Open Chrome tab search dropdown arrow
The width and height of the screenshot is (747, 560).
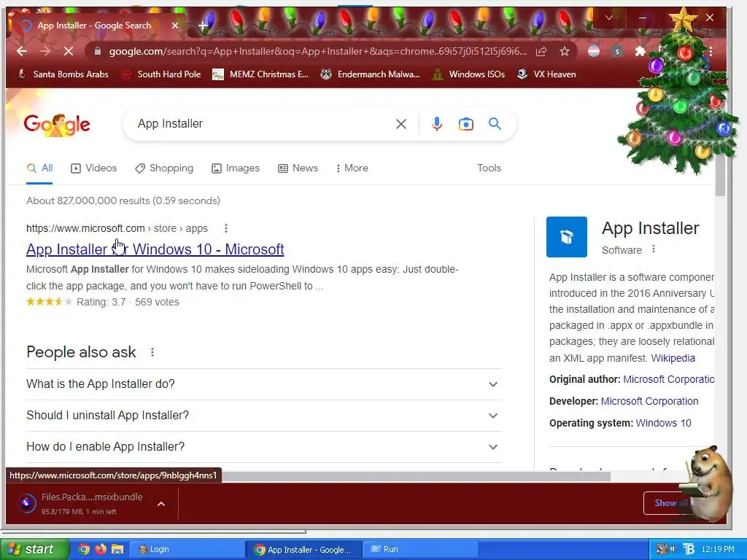click(608, 17)
